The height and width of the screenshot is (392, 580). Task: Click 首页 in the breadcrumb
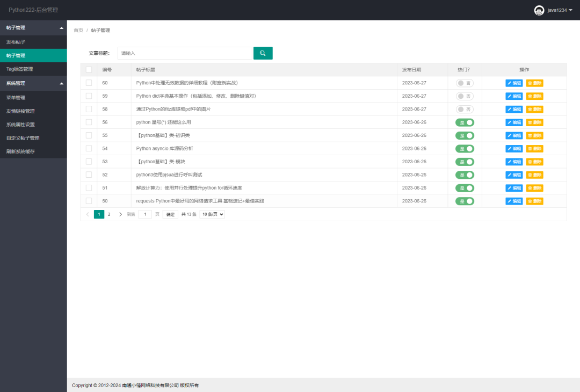click(77, 30)
